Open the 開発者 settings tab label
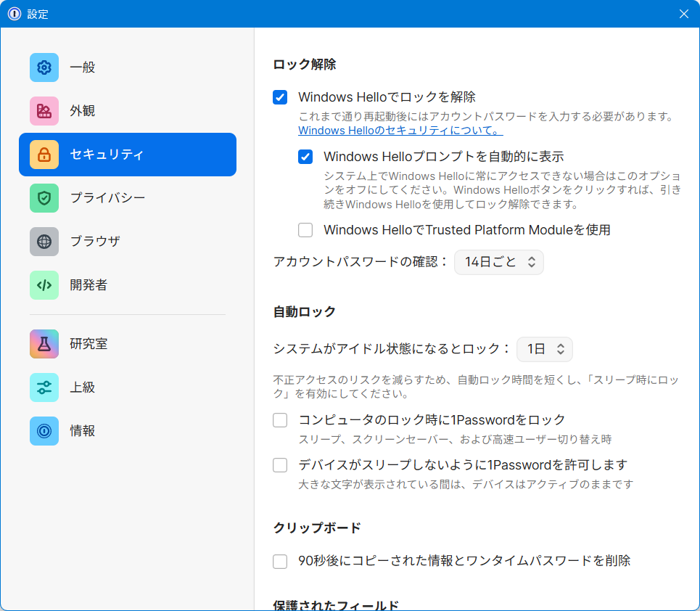 [x=88, y=285]
